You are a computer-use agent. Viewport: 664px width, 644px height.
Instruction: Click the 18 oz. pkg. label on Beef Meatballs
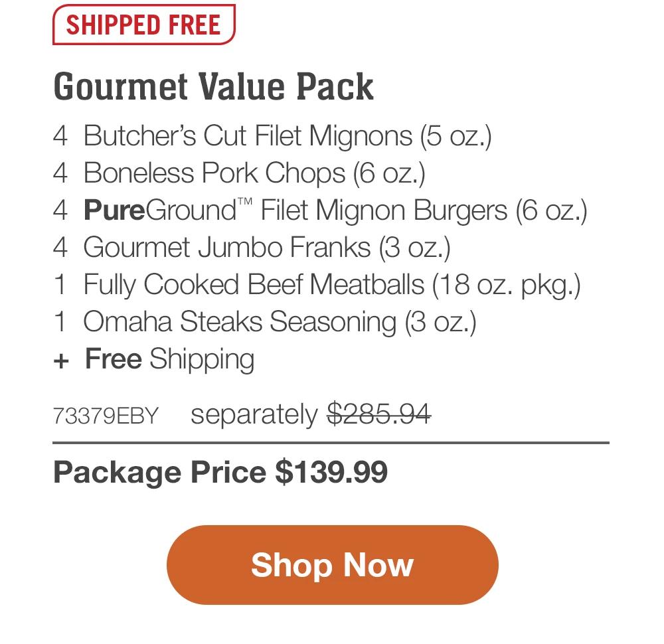click(508, 284)
